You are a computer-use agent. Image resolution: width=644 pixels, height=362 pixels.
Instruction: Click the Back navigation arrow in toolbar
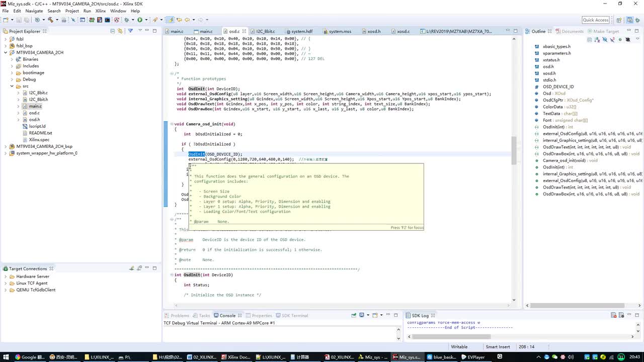(x=187, y=20)
